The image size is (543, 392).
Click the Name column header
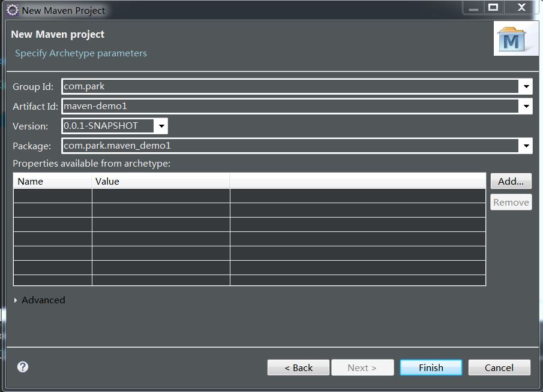click(x=53, y=181)
